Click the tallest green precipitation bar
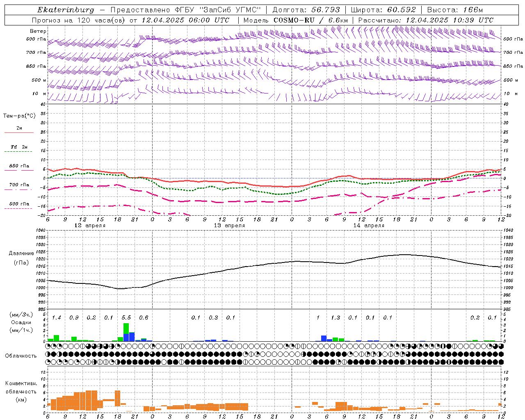Image resolution: width=525 pixels, height=420 pixels. point(126,328)
